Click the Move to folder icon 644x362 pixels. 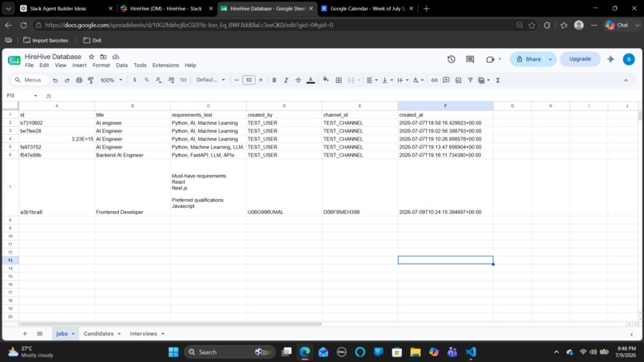pyautogui.click(x=104, y=57)
